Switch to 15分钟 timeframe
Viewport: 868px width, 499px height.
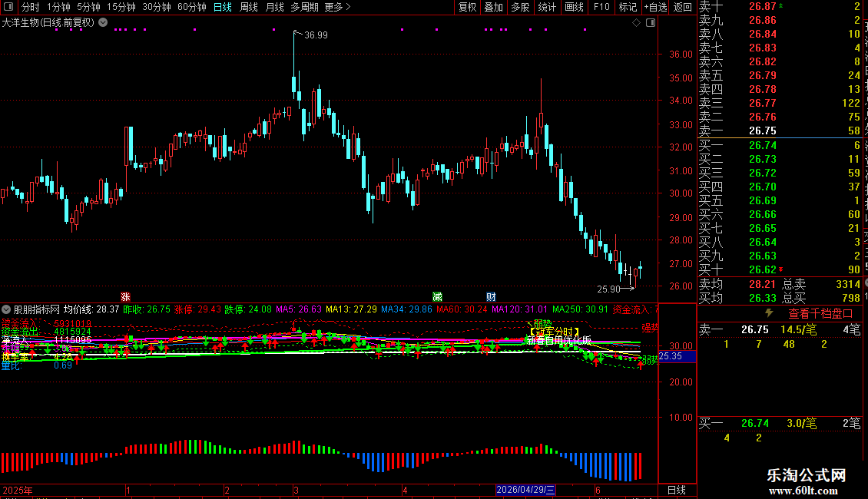(x=121, y=7)
